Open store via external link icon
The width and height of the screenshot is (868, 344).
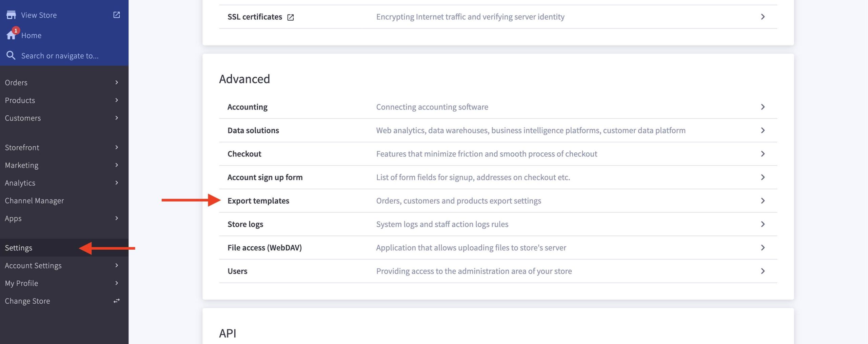click(116, 15)
